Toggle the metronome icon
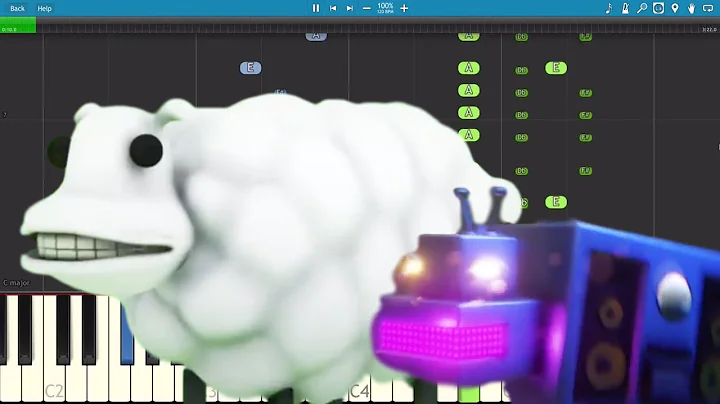This screenshot has width=720, height=404. click(x=625, y=8)
